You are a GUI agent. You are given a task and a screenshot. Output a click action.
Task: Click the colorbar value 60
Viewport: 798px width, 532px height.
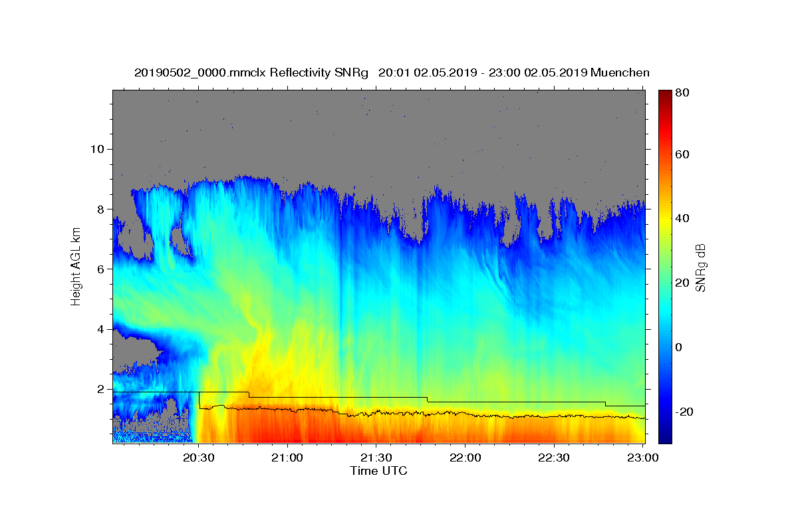(684, 154)
